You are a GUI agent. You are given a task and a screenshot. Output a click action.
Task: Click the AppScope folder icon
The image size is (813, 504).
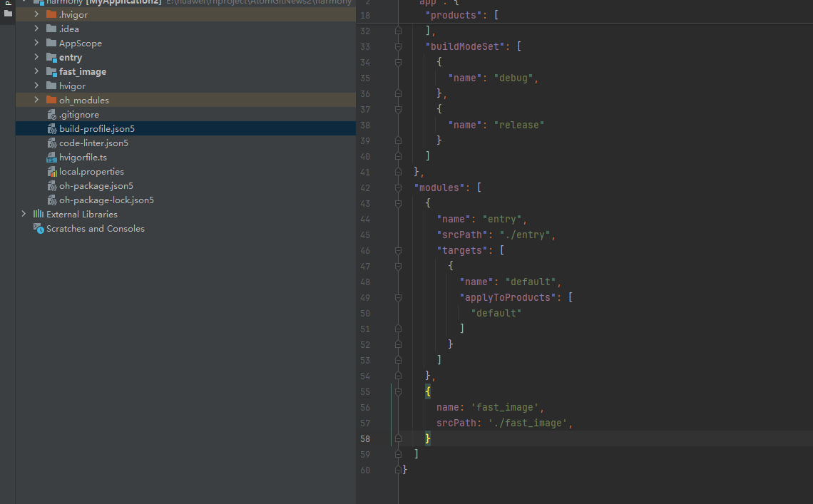click(x=51, y=43)
